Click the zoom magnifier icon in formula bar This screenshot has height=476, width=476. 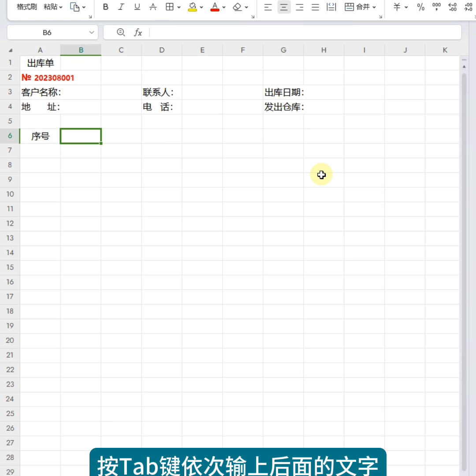click(121, 32)
